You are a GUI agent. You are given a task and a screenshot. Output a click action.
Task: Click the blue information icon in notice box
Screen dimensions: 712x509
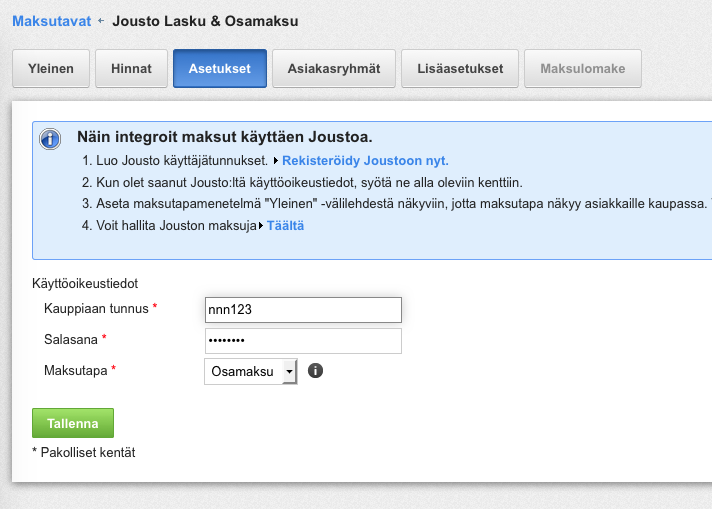point(50,139)
